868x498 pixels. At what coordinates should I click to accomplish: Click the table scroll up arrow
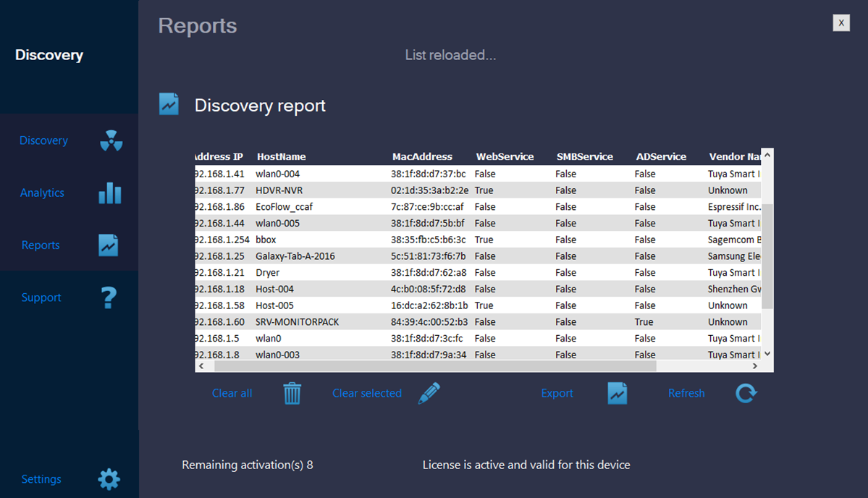pos(767,156)
